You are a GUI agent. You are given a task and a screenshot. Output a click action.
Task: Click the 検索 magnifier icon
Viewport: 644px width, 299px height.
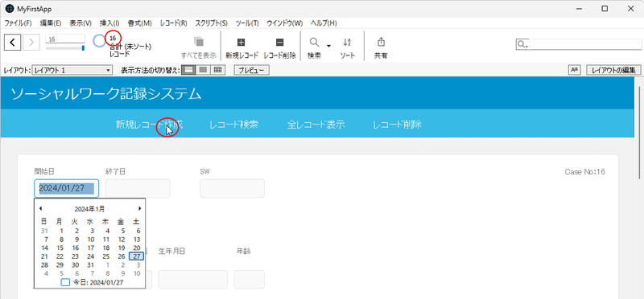(314, 43)
